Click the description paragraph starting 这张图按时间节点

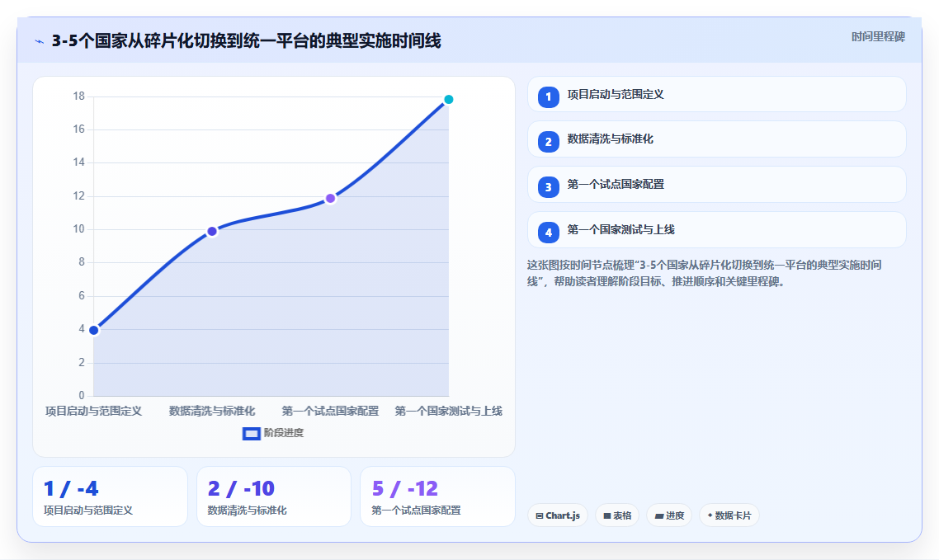tap(705, 273)
